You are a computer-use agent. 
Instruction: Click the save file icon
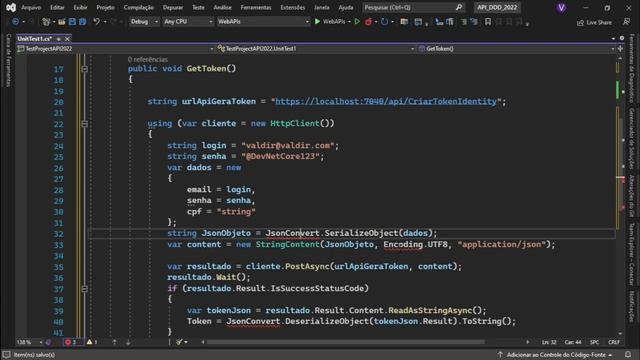point(72,22)
